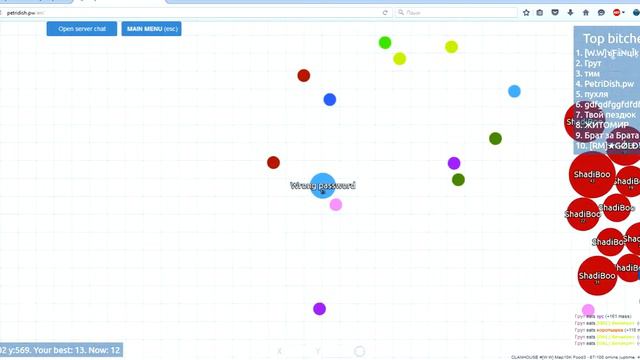Viewport: 640px width, 360px height.
Task: Click the leaderboard's first place entry
Action: coord(607,53)
